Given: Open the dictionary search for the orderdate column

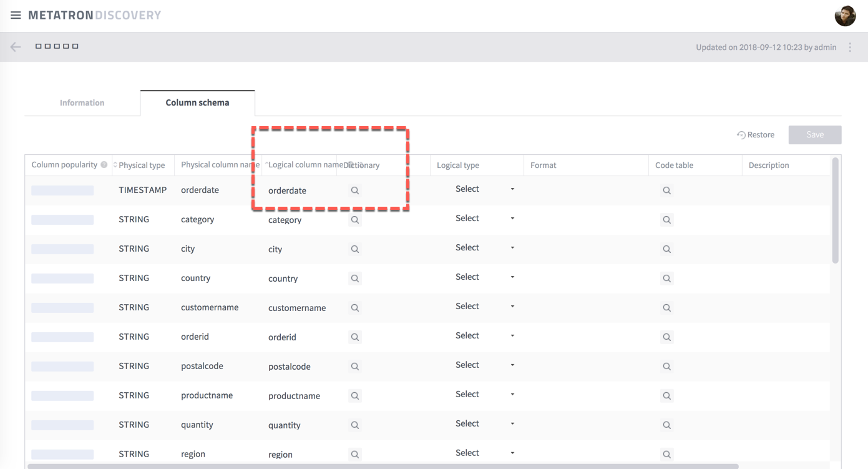Looking at the screenshot, I should (354, 190).
